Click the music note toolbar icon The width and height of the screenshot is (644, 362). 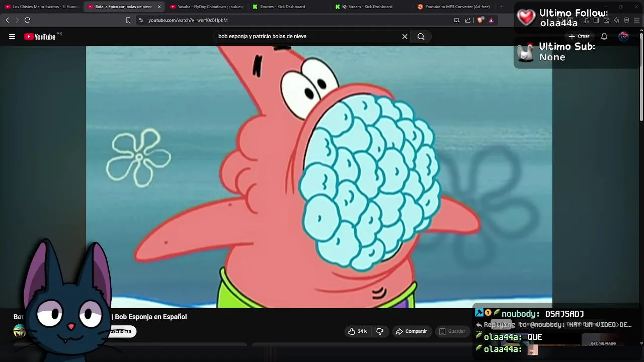[586, 20]
